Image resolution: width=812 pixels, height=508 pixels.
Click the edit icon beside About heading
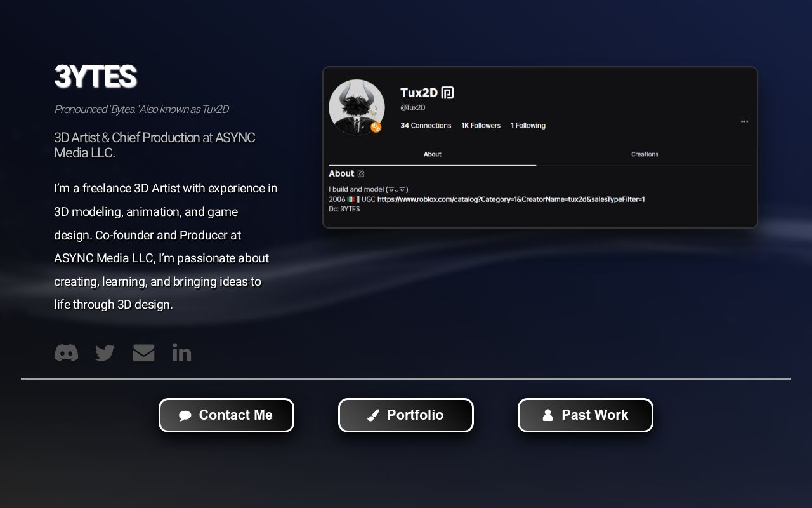[x=360, y=173]
